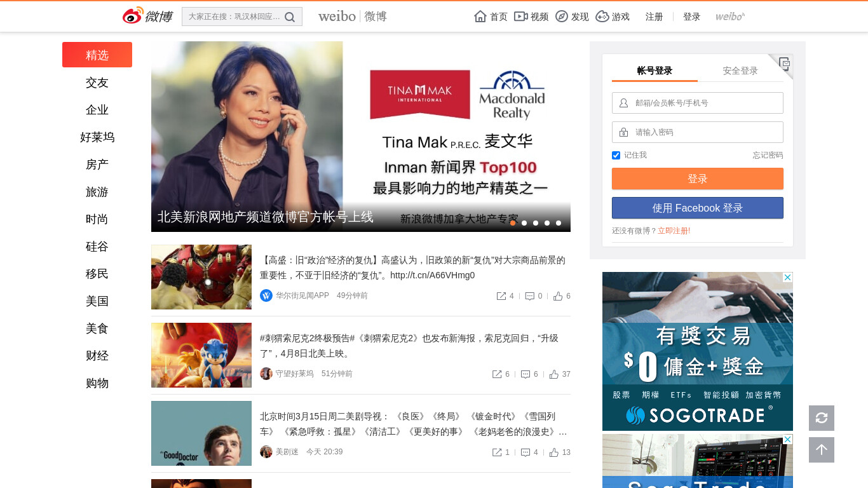This screenshot has width=868, height=488.
Task: Select 美食 category
Action: point(97,329)
